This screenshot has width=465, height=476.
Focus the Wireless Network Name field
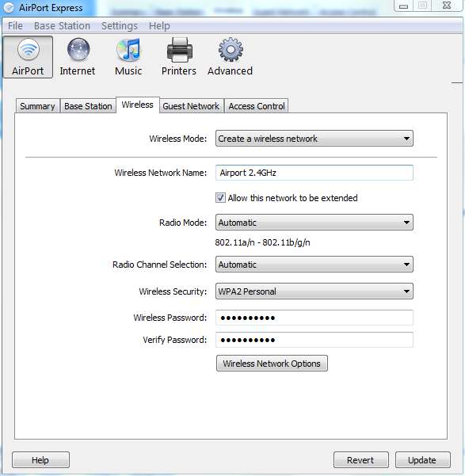click(x=314, y=173)
